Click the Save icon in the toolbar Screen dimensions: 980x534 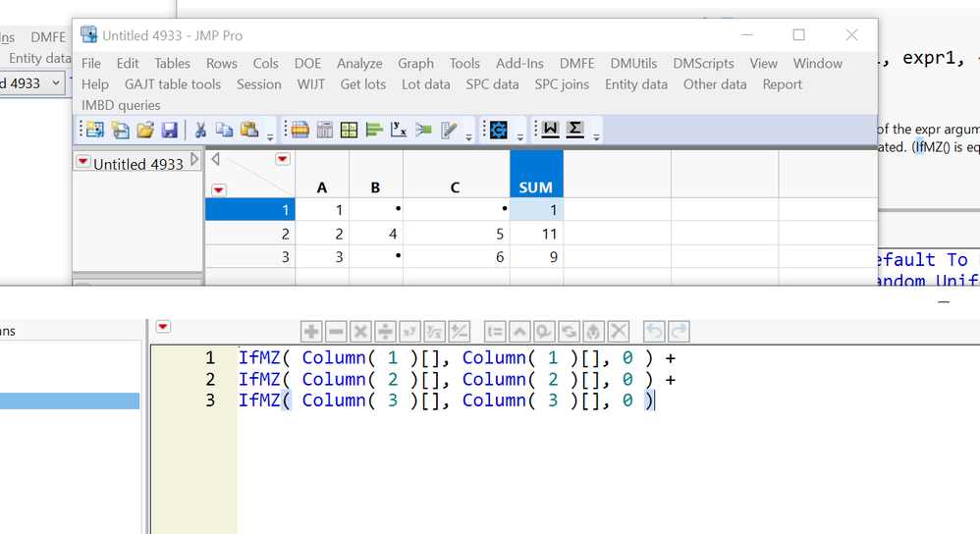[169, 130]
